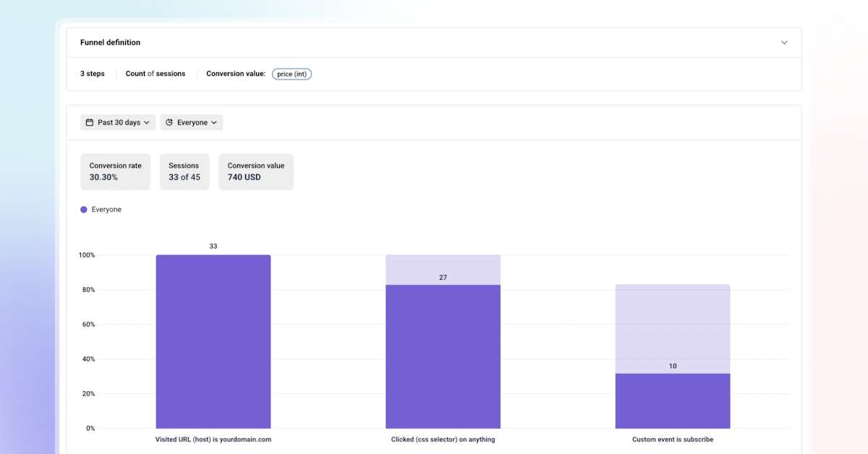The image size is (868, 454).
Task: Click the "Custom event is subscribe" label
Action: [673, 440]
